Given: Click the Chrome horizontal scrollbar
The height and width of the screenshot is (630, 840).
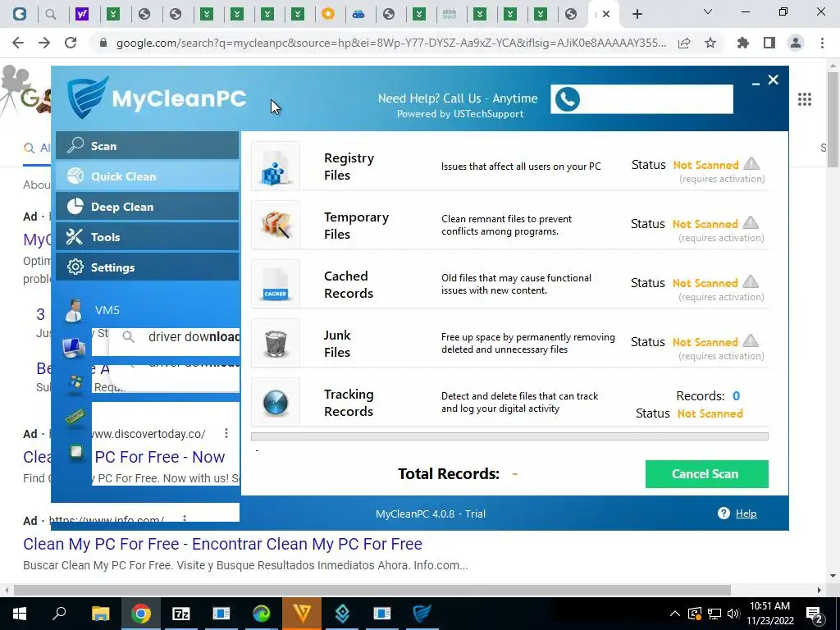Looking at the screenshot, I should click(372, 590).
